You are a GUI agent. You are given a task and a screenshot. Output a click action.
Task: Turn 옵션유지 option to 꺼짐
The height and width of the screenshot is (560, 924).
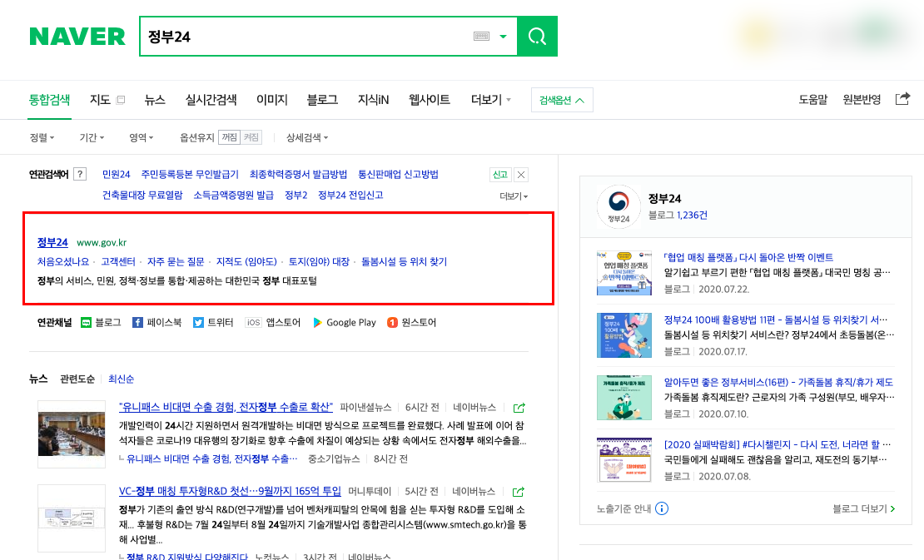point(229,137)
